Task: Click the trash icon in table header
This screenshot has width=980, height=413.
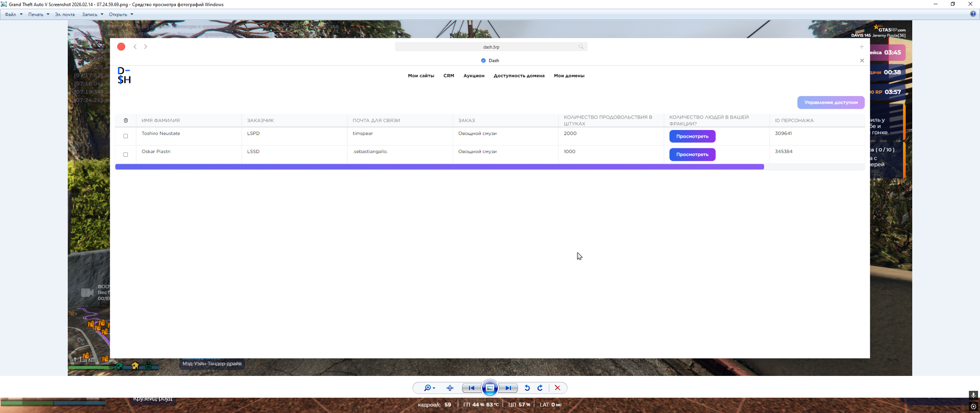Action: pyautogui.click(x=126, y=120)
